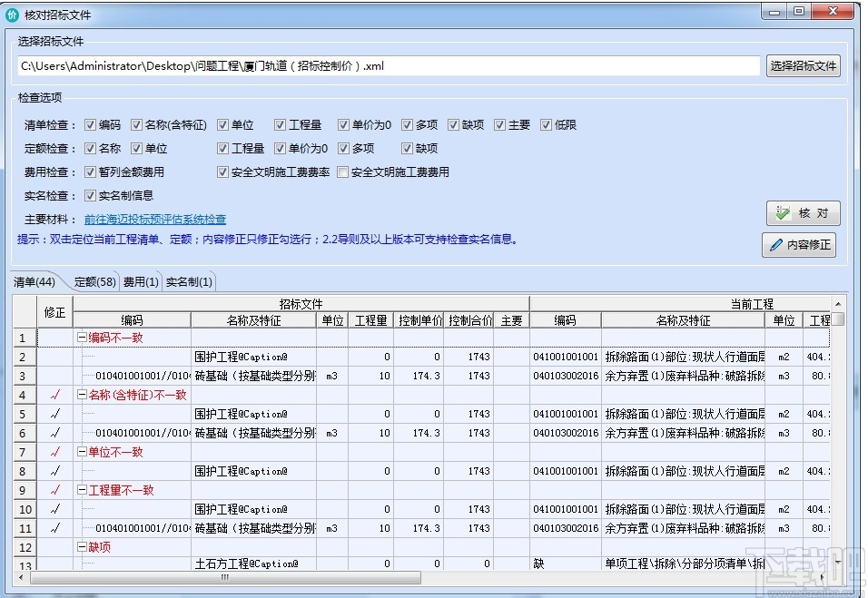Enable the 安全文明施工费费用 checkbox
Screen dimensions: 868x598
(341, 172)
